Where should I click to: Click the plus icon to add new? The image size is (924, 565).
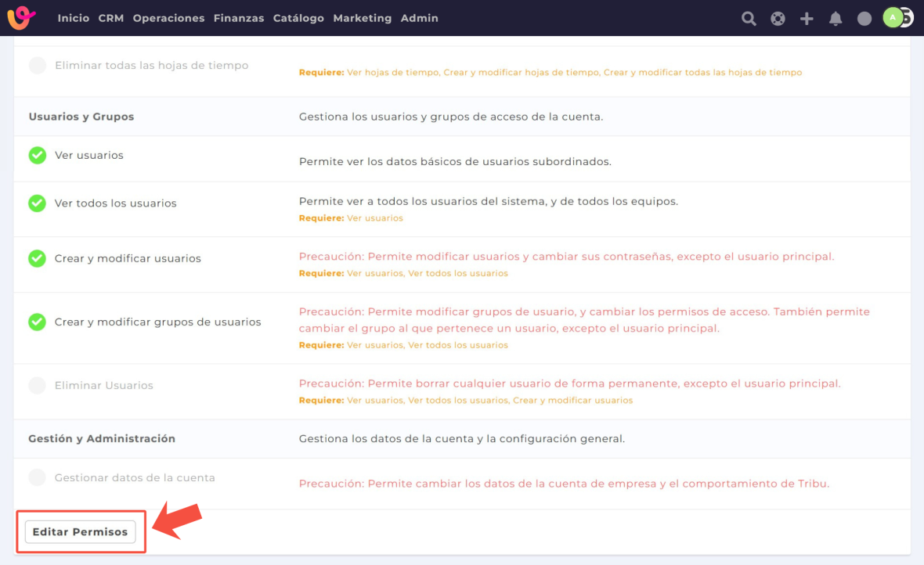807,18
